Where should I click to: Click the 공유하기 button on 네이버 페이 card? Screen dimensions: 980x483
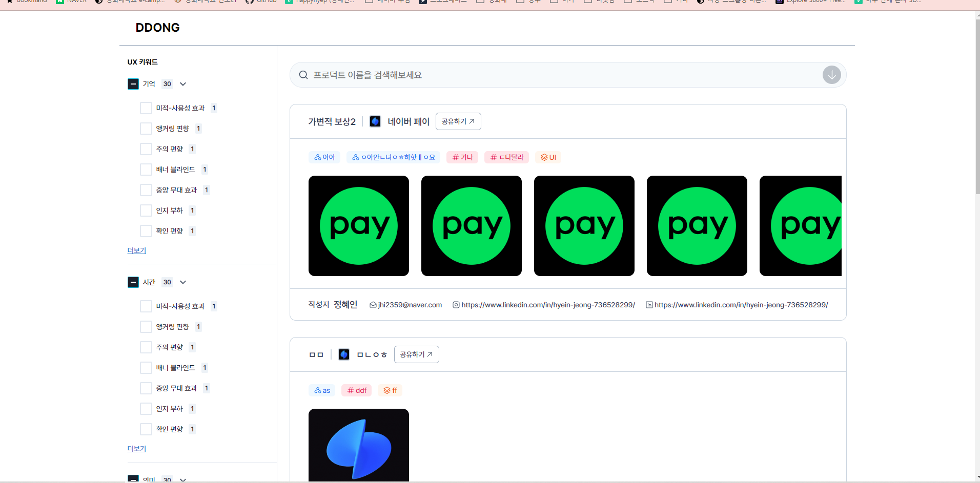pos(458,121)
